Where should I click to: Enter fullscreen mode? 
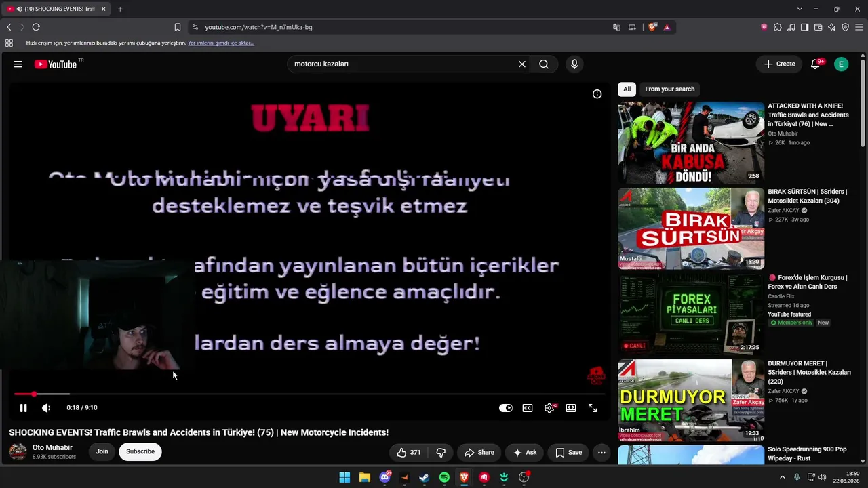[593, 408]
